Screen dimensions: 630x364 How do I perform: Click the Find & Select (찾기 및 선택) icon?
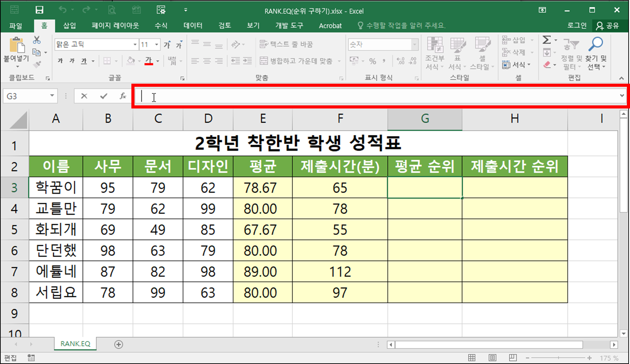(x=596, y=57)
